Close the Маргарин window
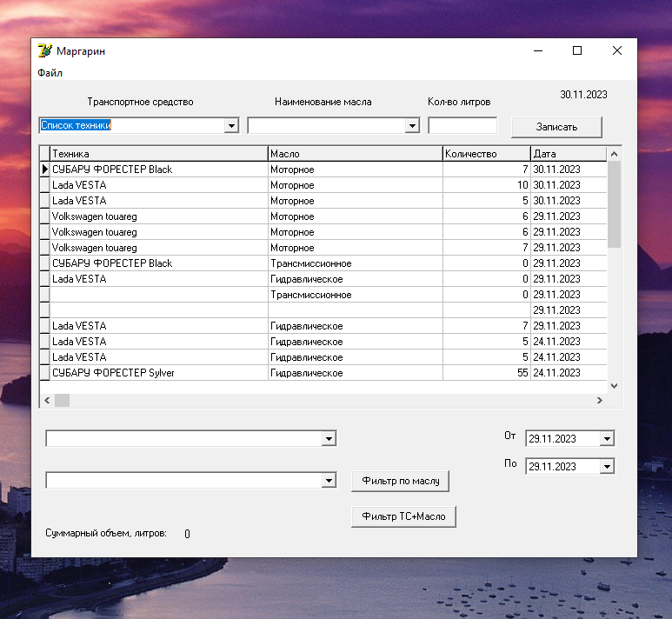 click(x=617, y=50)
